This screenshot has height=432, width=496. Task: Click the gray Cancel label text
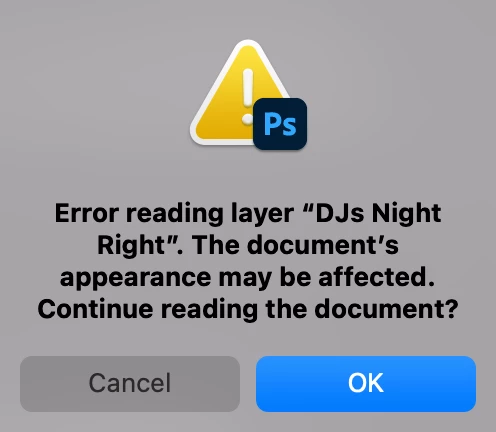[x=130, y=383]
